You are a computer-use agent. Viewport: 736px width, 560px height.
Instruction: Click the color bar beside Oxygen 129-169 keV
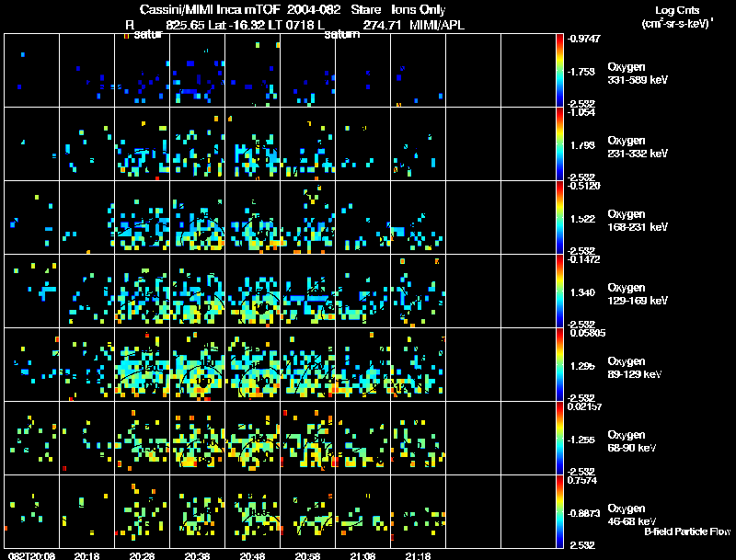[x=559, y=291]
